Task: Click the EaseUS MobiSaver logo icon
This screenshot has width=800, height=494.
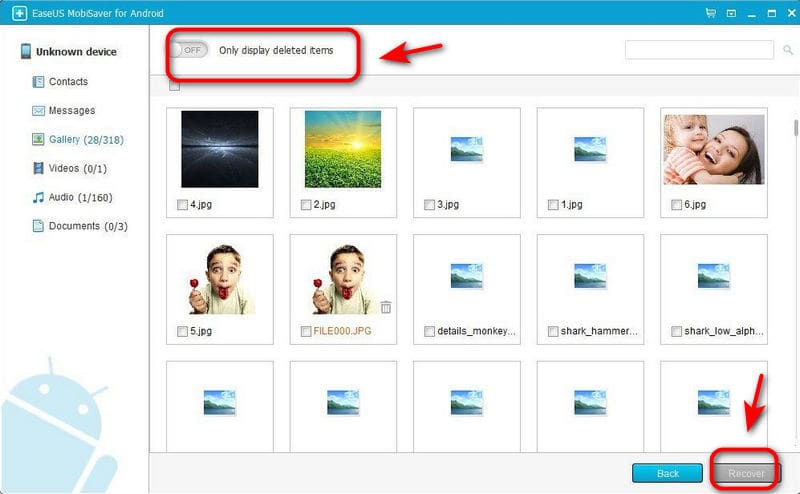Action: 13,13
